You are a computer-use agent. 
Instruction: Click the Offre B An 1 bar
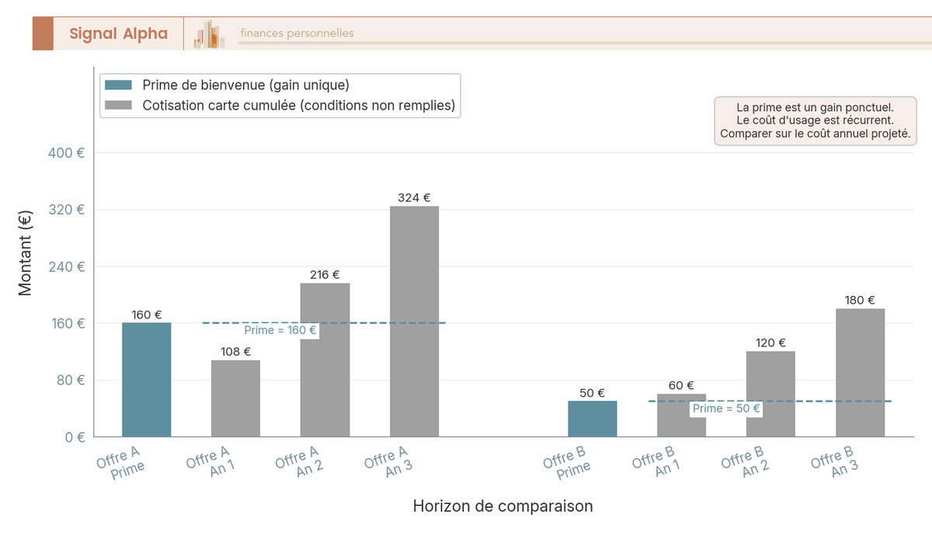point(681,416)
